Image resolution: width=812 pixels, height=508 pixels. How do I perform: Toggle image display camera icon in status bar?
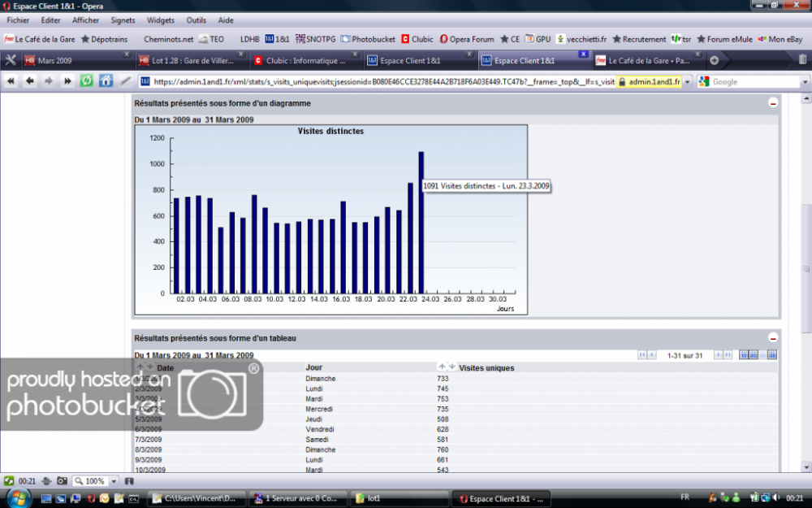click(x=63, y=481)
